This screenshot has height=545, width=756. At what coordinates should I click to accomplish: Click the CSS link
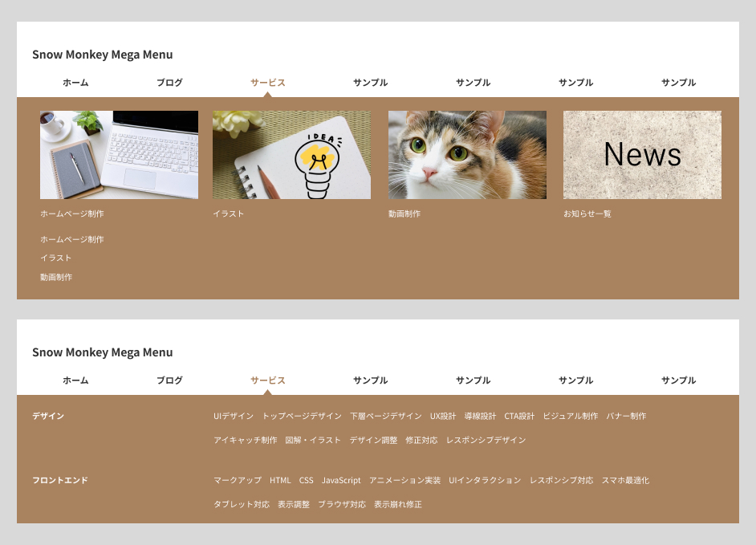coord(306,479)
